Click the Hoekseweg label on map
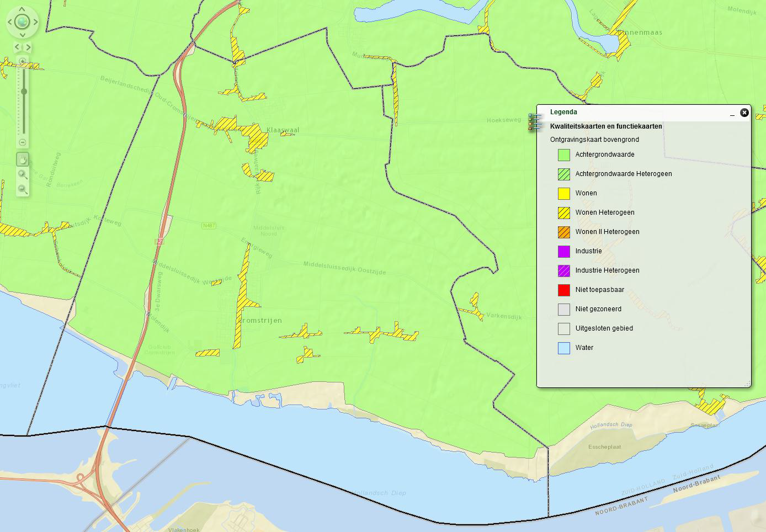Screen dimensions: 766x532 (503, 120)
